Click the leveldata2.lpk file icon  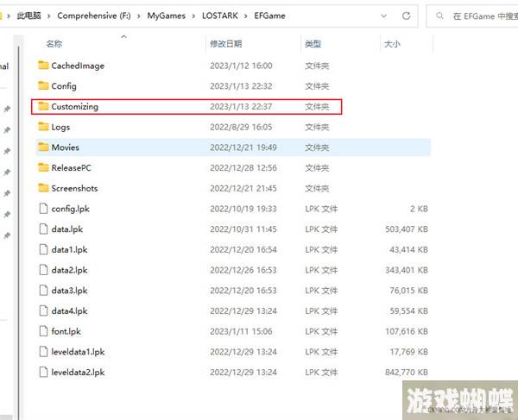coord(43,373)
